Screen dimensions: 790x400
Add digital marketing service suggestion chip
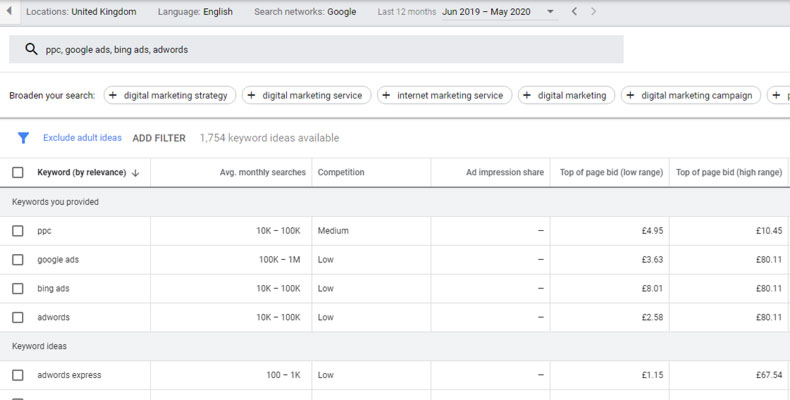coord(307,96)
